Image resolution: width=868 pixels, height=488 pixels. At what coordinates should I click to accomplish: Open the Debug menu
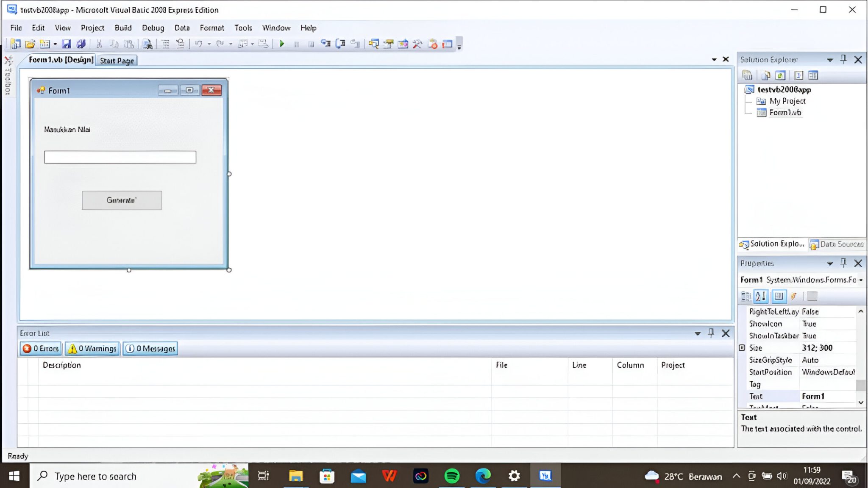[153, 28]
